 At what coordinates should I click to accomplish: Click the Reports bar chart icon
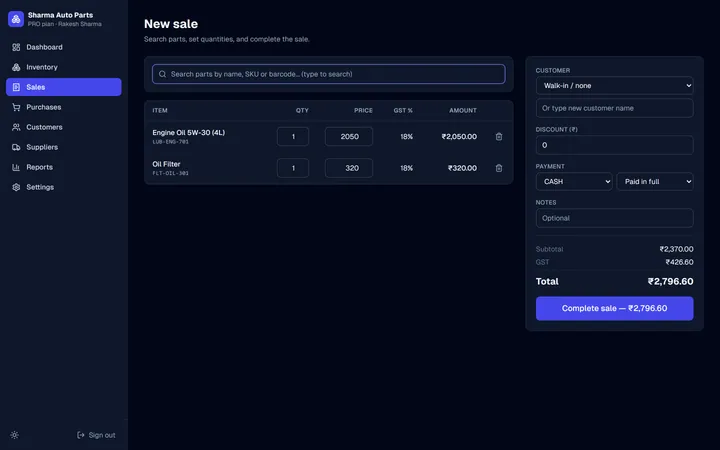(16, 167)
